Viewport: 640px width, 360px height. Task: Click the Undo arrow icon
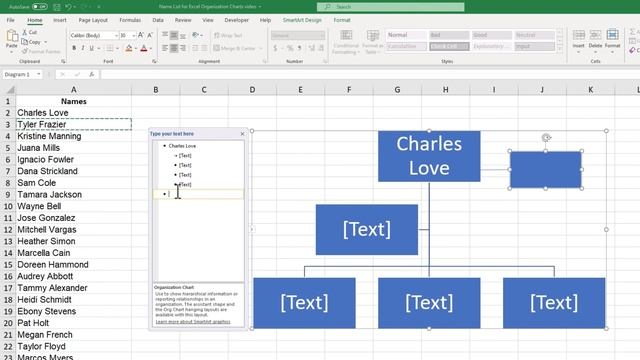pyautogui.click(x=68, y=7)
